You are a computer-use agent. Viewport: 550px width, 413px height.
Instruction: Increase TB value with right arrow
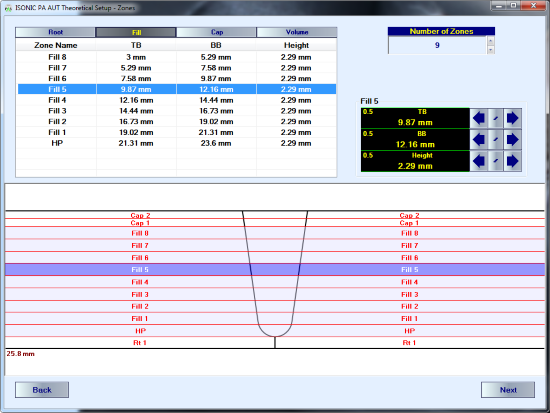512,118
